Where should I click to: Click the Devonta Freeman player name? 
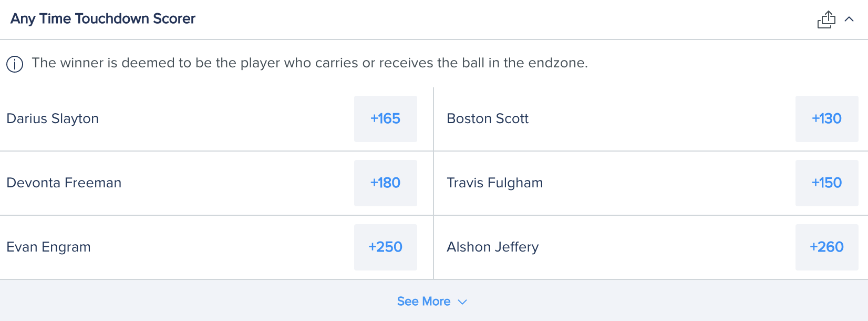(64, 183)
